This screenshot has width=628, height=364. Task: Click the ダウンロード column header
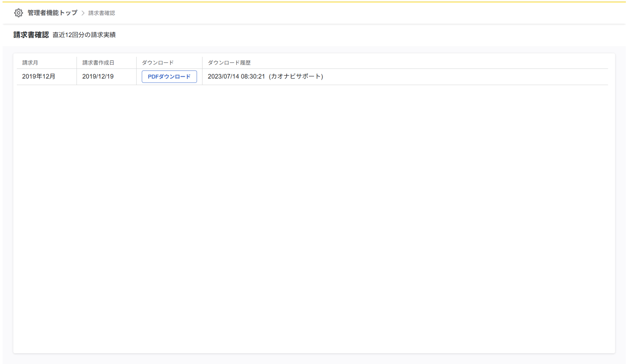click(158, 63)
